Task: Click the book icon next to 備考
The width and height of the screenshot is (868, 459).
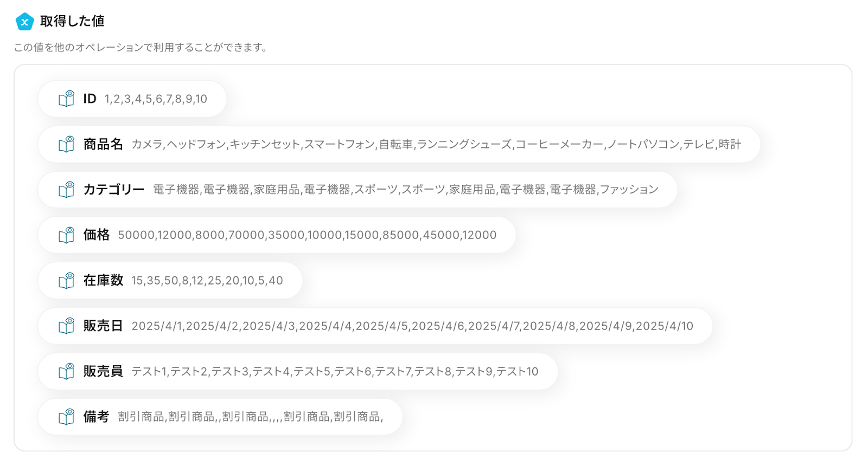Action: point(66,417)
